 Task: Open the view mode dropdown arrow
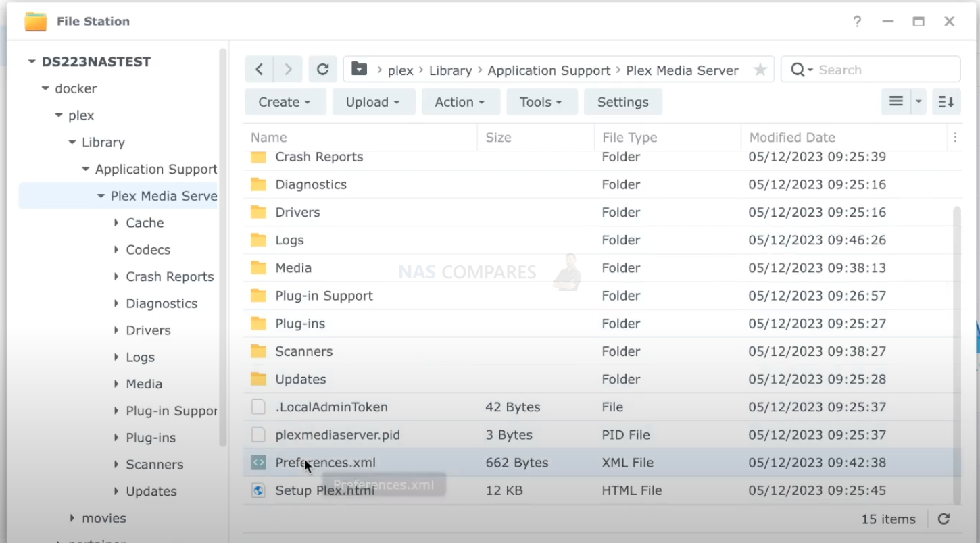[x=918, y=102]
